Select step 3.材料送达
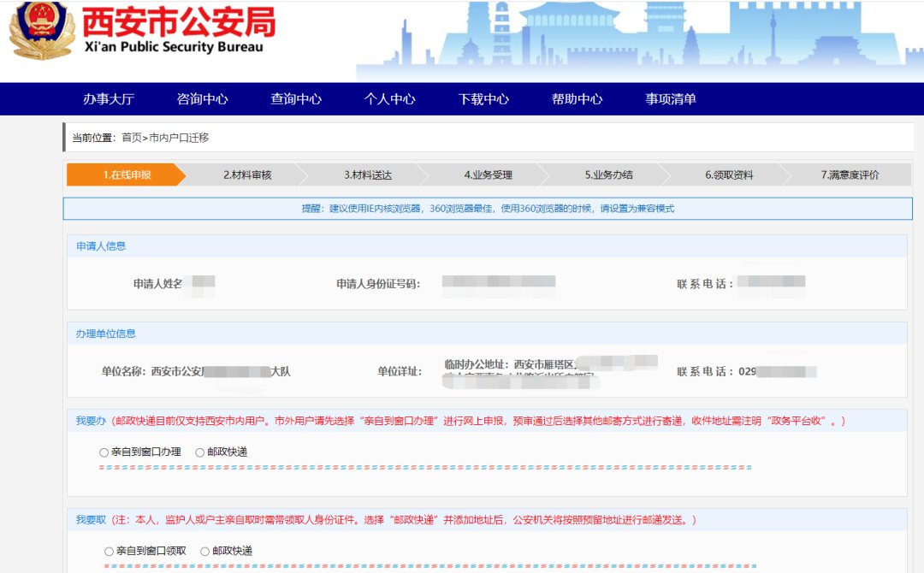 (368, 174)
